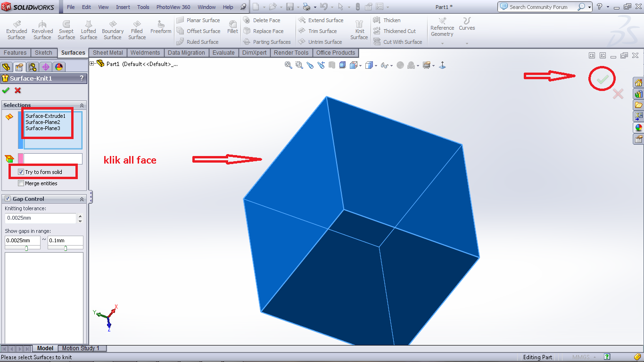Choose the Knit Surface tool
This screenshot has width=644, height=362.
(x=359, y=30)
